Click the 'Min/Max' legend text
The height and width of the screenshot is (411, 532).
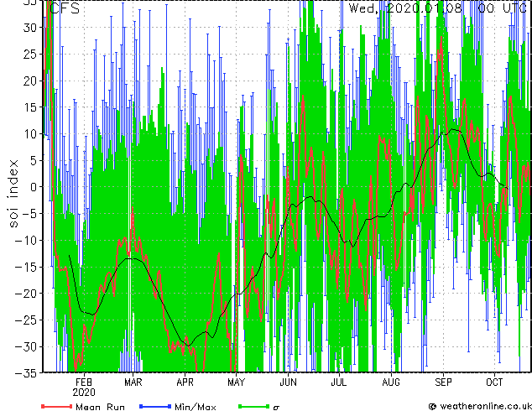(x=195, y=407)
